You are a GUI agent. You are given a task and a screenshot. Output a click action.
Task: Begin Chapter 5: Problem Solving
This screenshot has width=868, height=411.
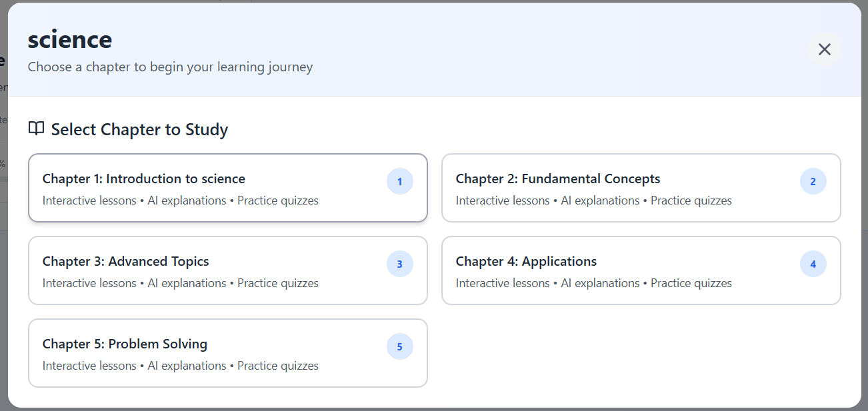[x=125, y=344]
